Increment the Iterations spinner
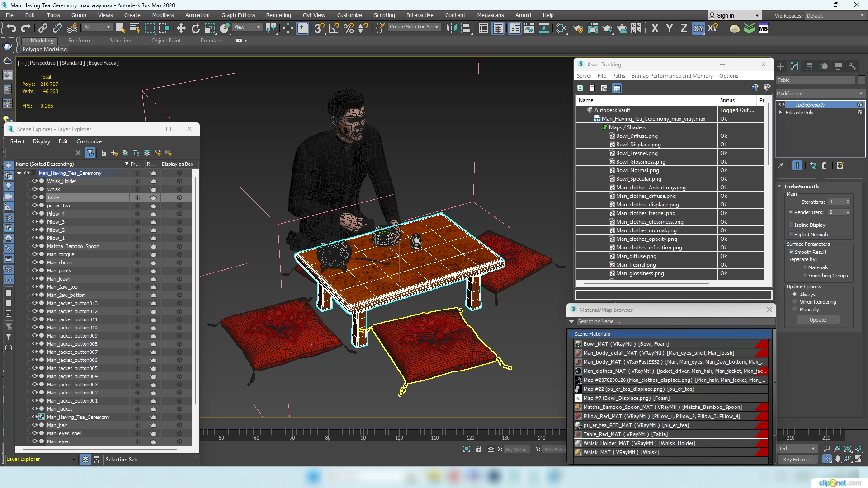The height and width of the screenshot is (488, 868). 848,200
